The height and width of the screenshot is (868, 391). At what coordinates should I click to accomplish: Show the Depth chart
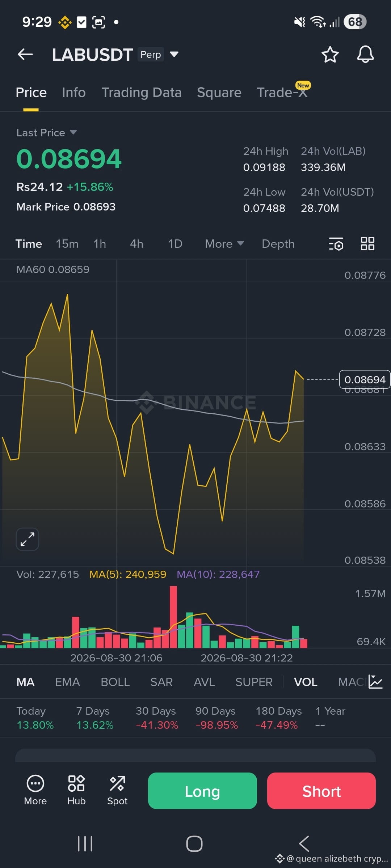point(278,244)
